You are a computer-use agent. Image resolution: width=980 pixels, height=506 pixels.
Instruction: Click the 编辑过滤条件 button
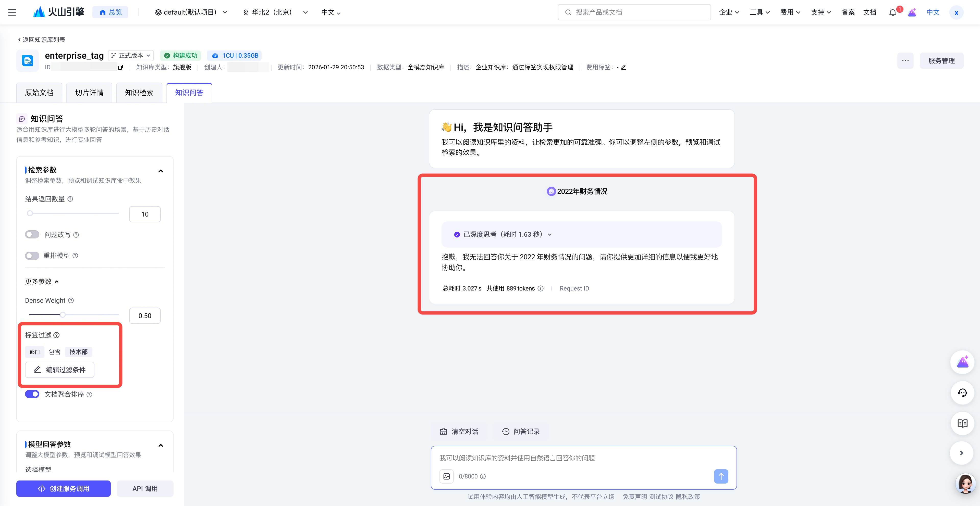[60, 370]
